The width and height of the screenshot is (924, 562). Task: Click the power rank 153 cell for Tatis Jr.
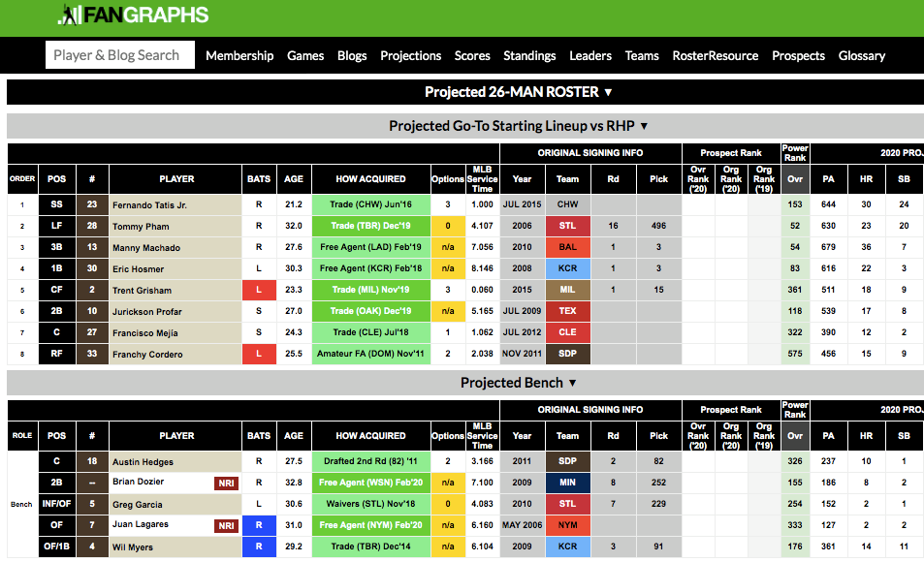click(x=795, y=204)
